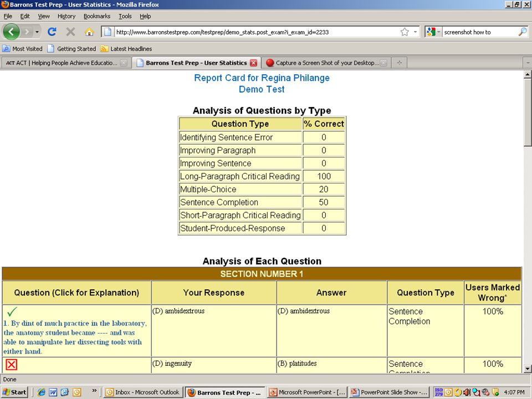532x399 pixels.
Task: Click question 1 text for explanation
Action: coord(75,337)
